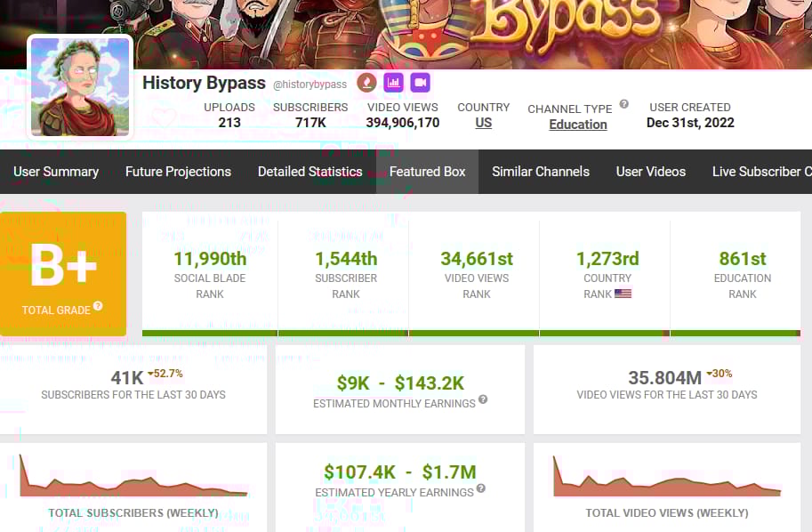Click the 1,544th subscriber rank
The height and width of the screenshot is (532, 812).
click(x=346, y=259)
